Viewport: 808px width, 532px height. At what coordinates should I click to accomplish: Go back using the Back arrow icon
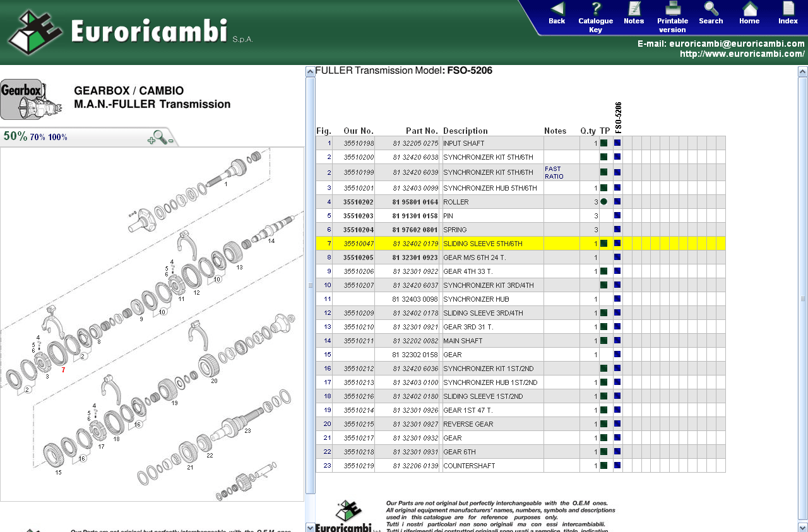[557, 9]
